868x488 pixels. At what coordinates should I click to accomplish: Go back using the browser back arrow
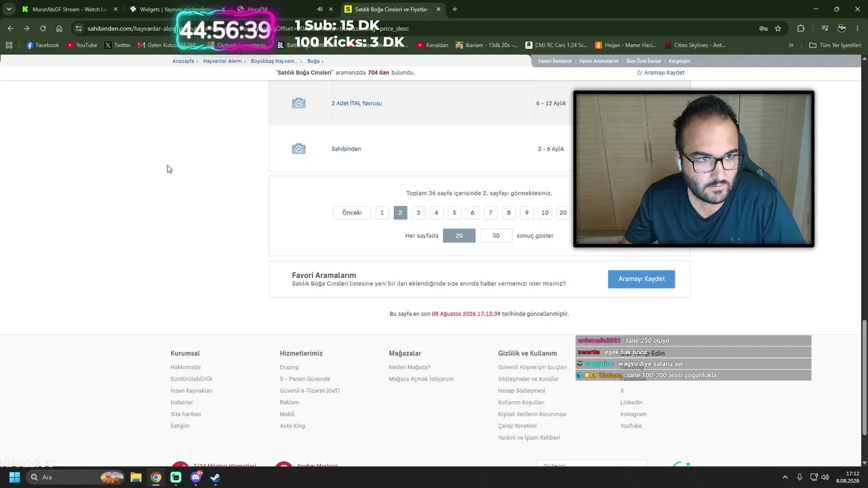(10, 28)
